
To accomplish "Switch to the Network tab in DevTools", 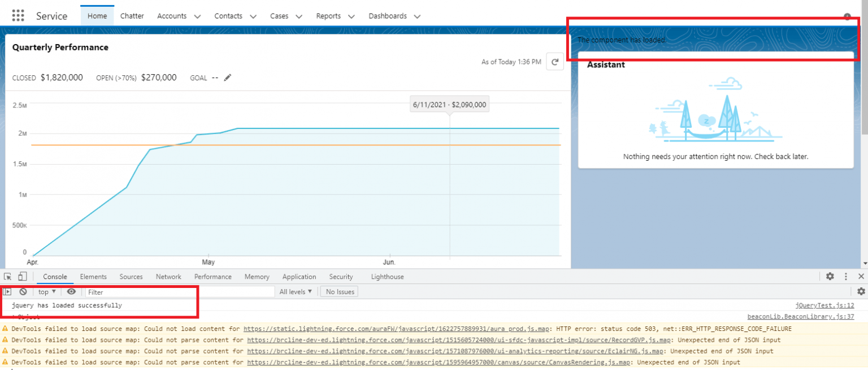I will 168,277.
